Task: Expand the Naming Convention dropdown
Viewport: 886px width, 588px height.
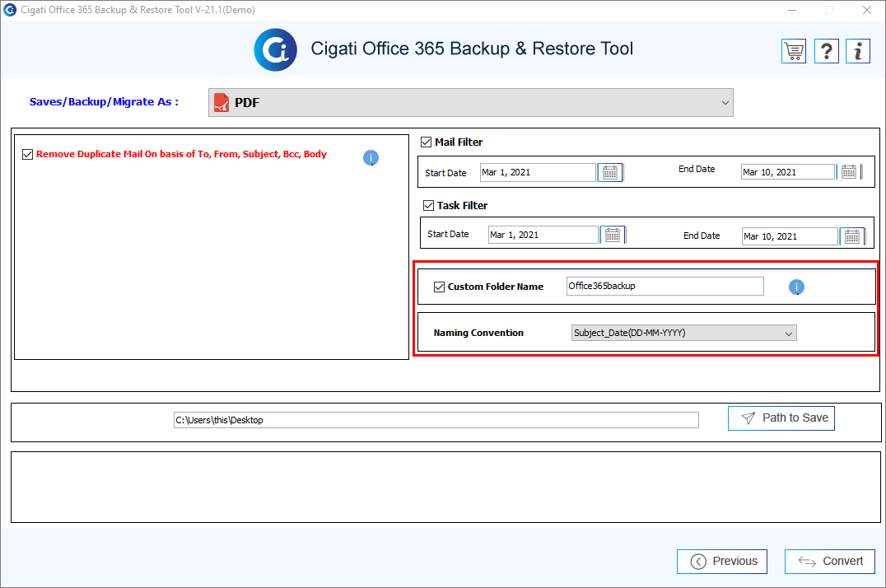Action: point(683,333)
